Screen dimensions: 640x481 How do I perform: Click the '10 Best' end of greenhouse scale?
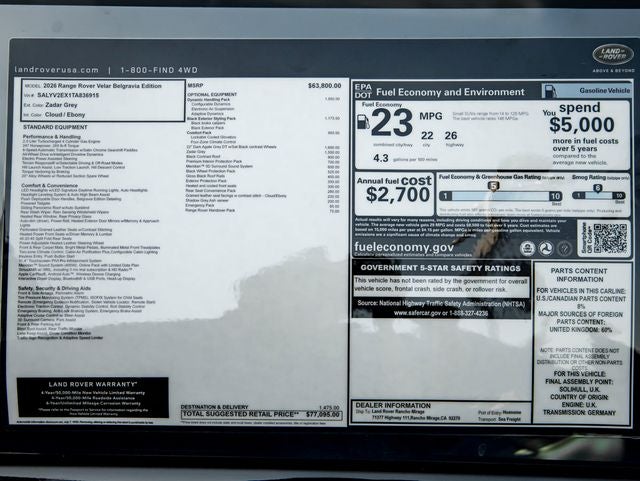[556, 198]
